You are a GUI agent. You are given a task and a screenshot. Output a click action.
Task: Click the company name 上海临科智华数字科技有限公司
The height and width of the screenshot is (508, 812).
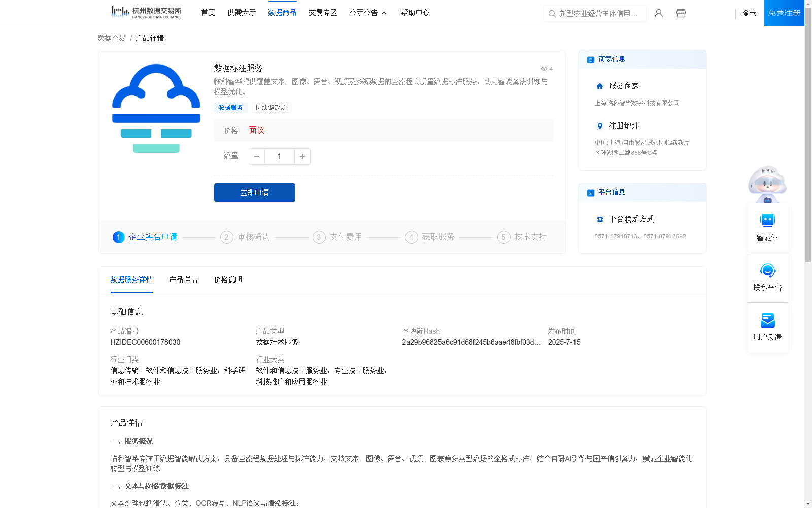(x=637, y=103)
